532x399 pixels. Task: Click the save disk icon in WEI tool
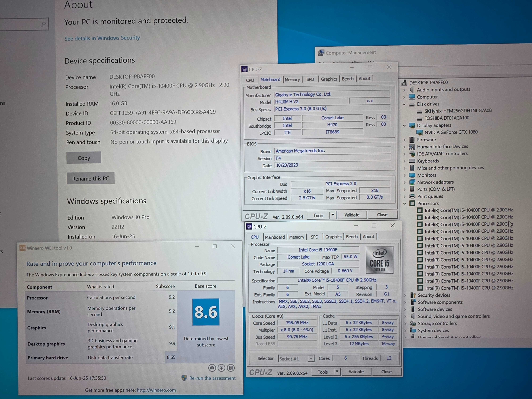coord(231,368)
